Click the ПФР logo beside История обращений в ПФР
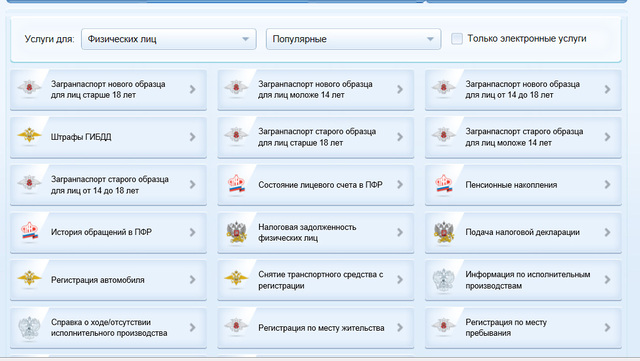640x361 pixels. [29, 232]
